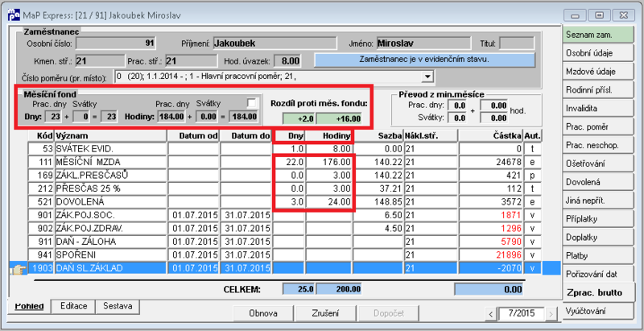Viewport: 644px width, 331px height.
Task: Go to previous month with left arrow
Action: click(x=491, y=314)
